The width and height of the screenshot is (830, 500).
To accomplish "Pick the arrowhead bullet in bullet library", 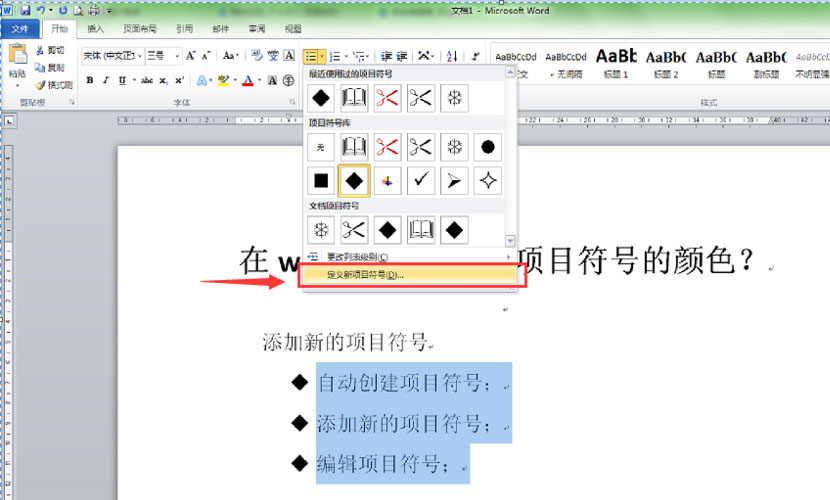I will pos(454,180).
